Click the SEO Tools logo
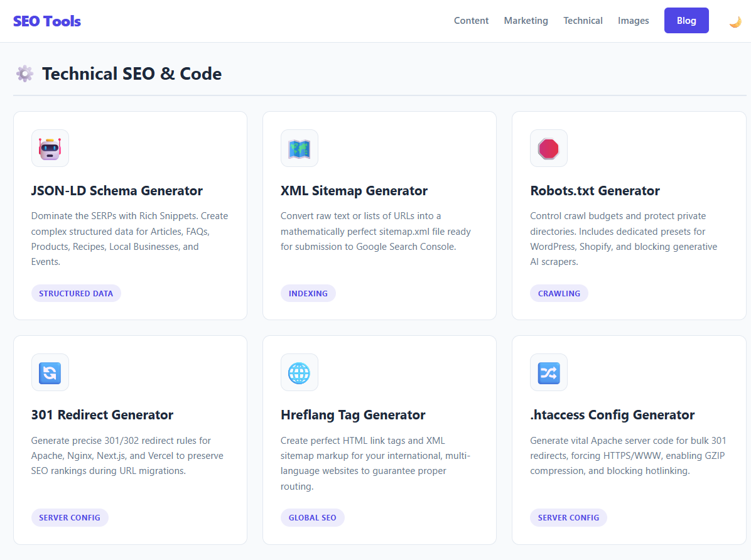 [46, 21]
